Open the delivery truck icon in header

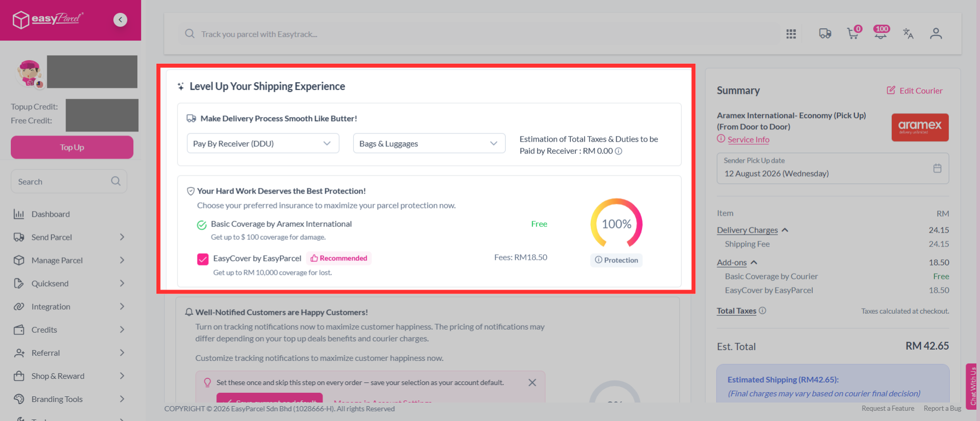pos(825,34)
